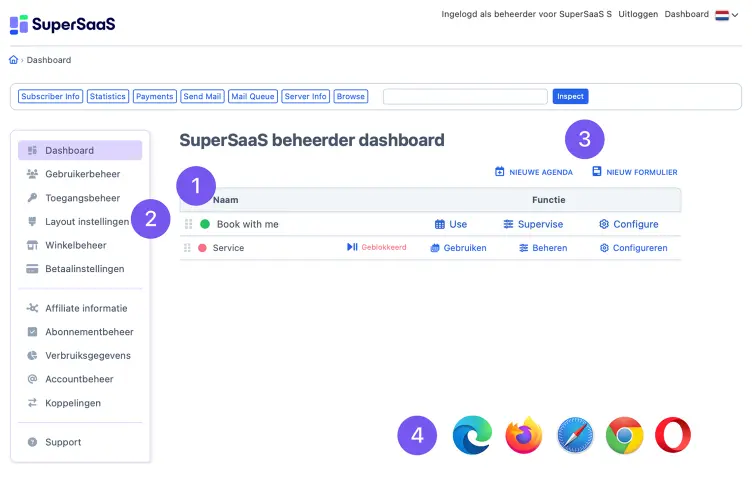Screen dimensions: 752x492
Task: Click the Affiliate informatie network icon
Action: pos(32,308)
